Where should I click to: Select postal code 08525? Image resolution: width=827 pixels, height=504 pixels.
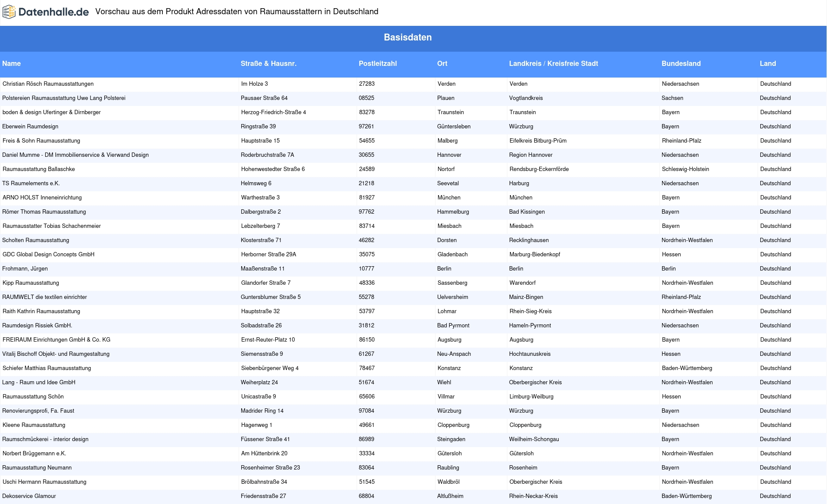[x=367, y=98]
